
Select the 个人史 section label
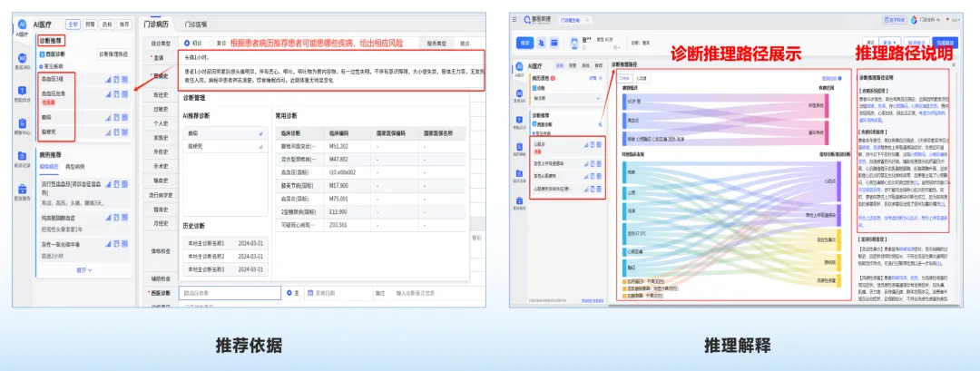coord(161,123)
